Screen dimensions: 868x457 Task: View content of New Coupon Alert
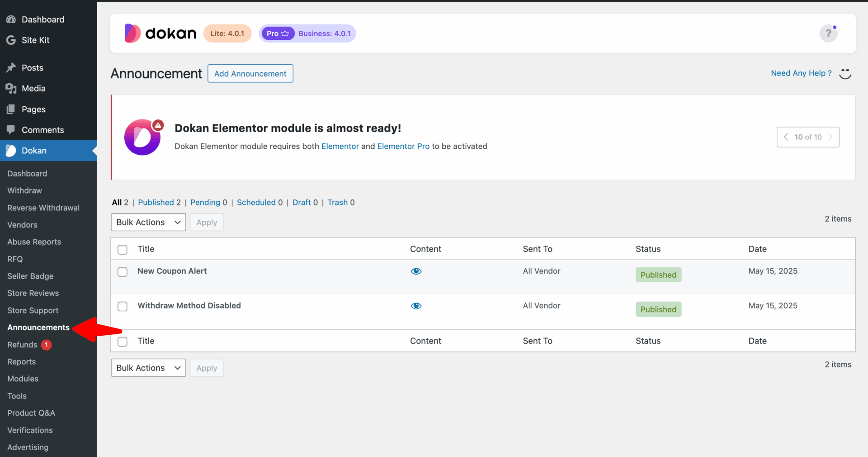coord(416,271)
